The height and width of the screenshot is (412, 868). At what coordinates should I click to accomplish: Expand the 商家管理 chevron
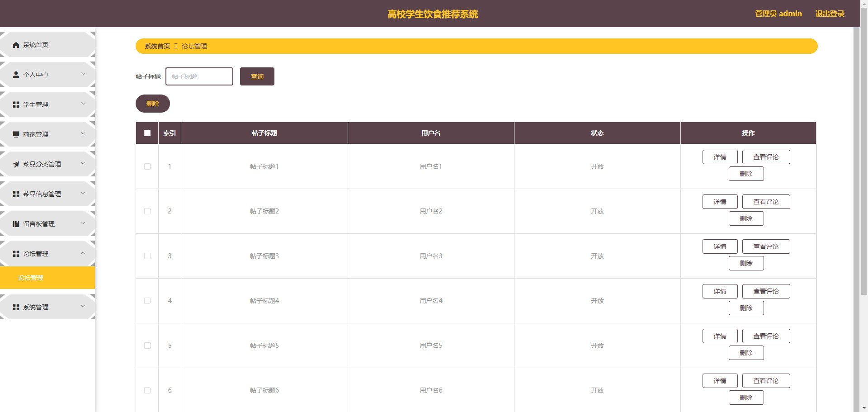[83, 133]
